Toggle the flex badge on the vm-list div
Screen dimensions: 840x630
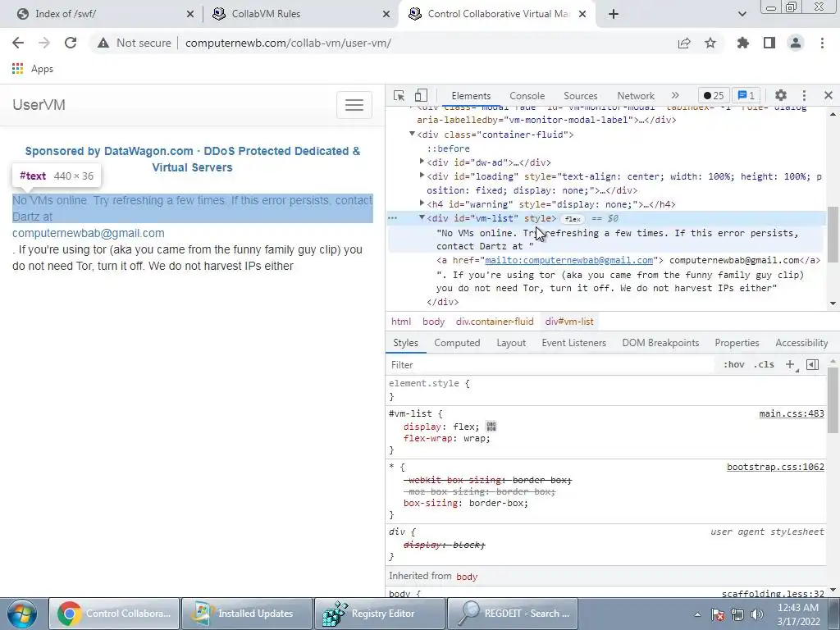click(573, 218)
